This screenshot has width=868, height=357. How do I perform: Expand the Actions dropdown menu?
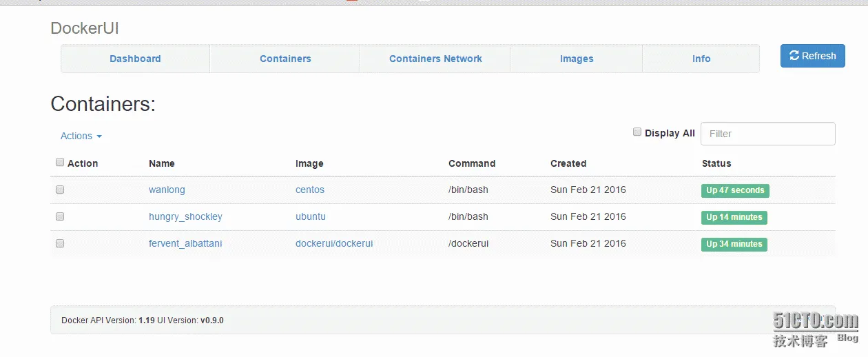pos(81,136)
